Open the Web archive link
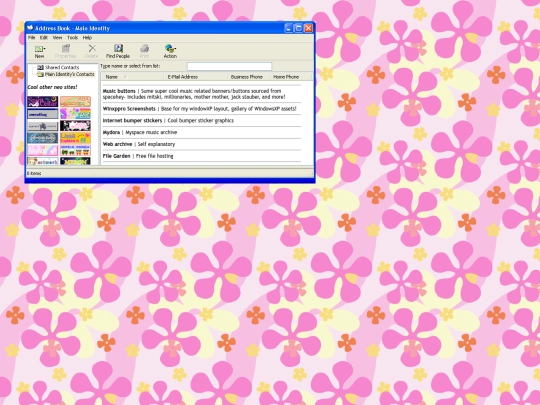The width and height of the screenshot is (540, 405). [117, 144]
